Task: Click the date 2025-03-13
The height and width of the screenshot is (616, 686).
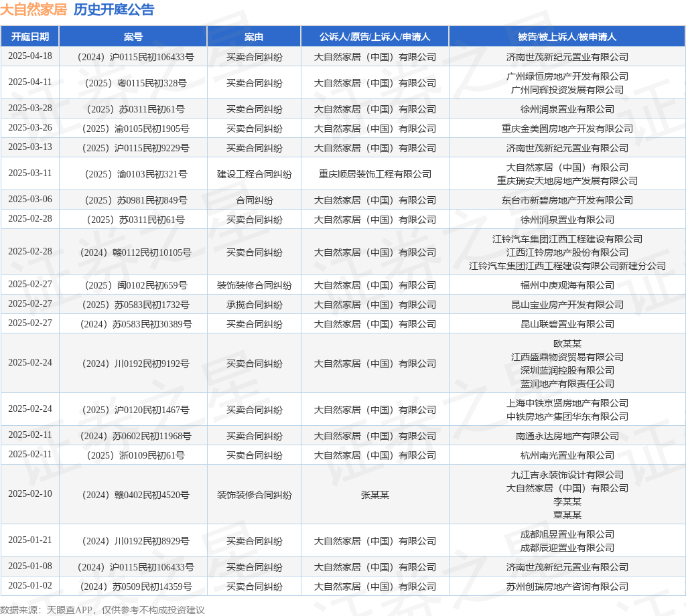Action: [x=29, y=147]
